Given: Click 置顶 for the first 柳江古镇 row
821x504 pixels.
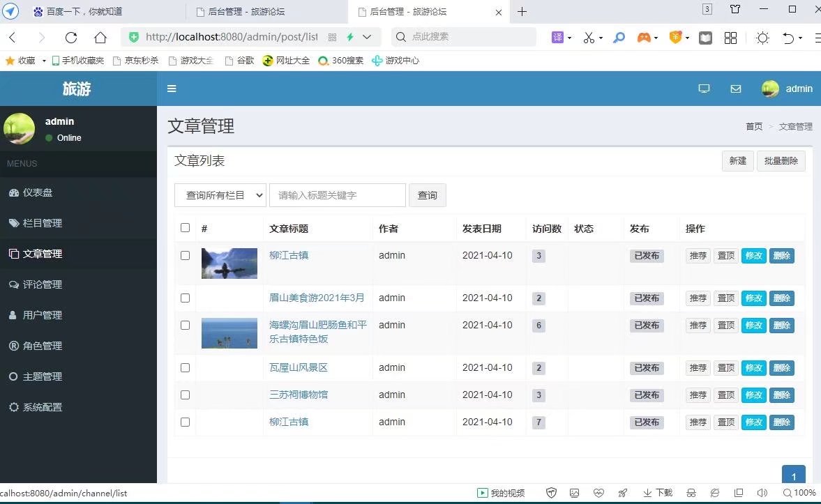Looking at the screenshot, I should (x=725, y=256).
